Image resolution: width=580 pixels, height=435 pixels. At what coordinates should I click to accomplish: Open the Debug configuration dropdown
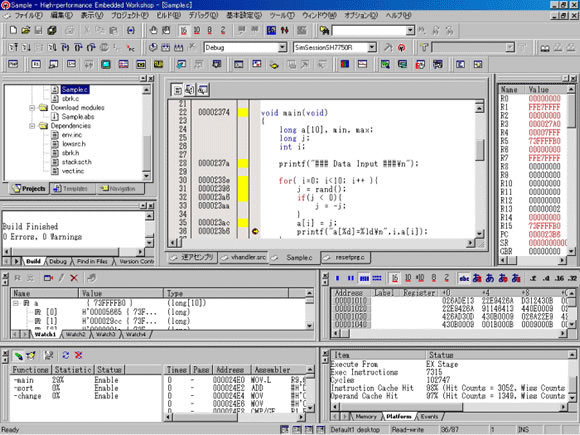pyautogui.click(x=282, y=47)
